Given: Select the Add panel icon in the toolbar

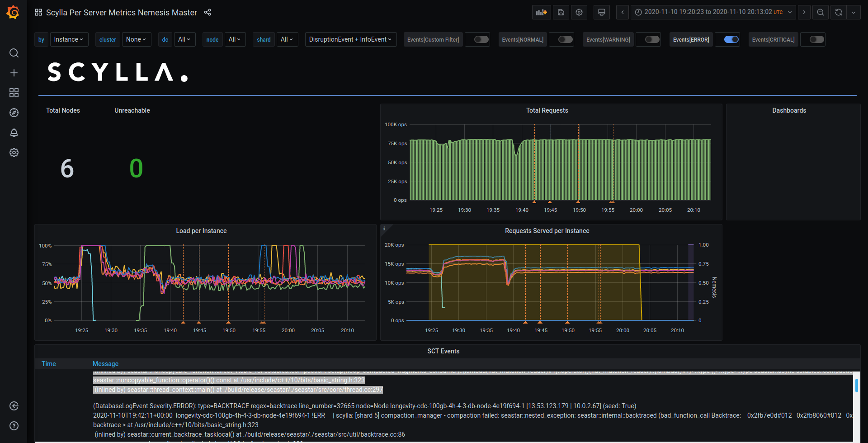Looking at the screenshot, I should tap(541, 12).
